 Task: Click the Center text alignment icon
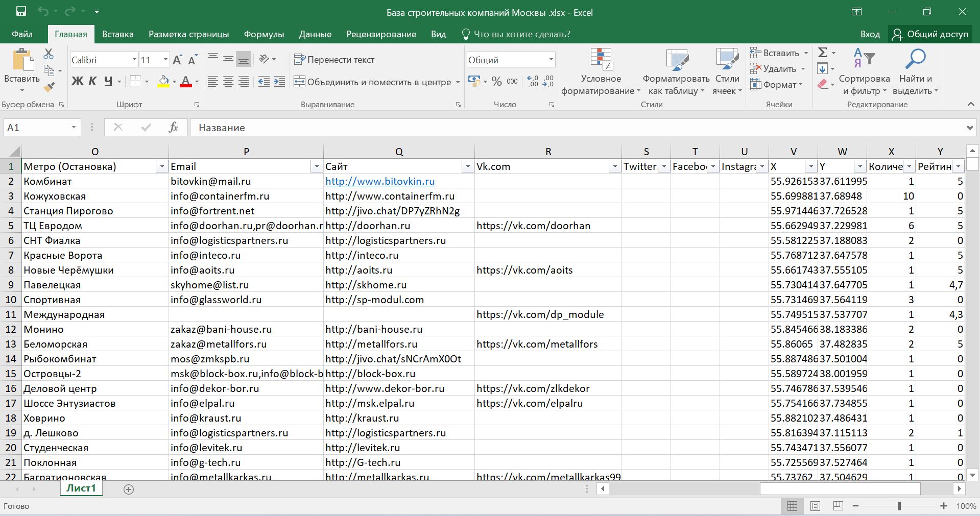228,82
